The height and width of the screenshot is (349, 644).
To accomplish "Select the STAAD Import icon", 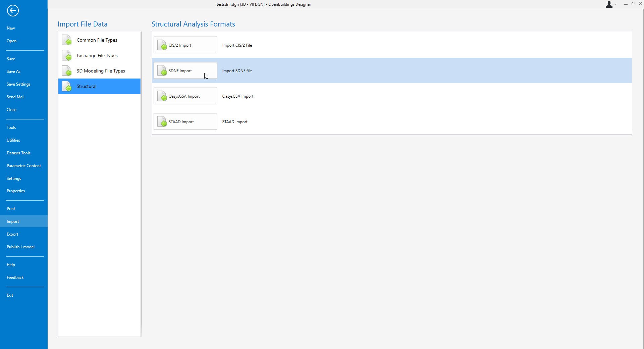I will [162, 121].
